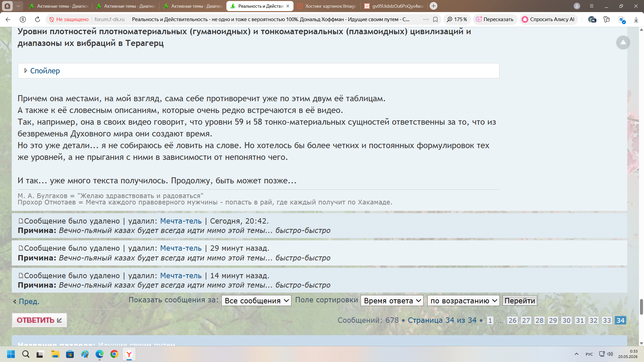The height and width of the screenshot is (362, 644).
Task: Open File Explorer from taskbar
Action: pyautogui.click(x=55, y=354)
